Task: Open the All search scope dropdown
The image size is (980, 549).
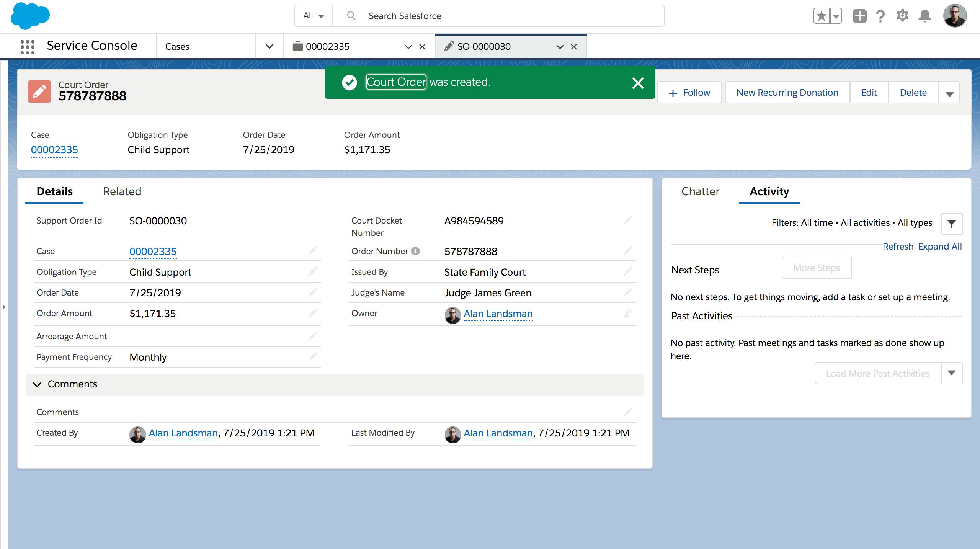Action: click(x=314, y=16)
